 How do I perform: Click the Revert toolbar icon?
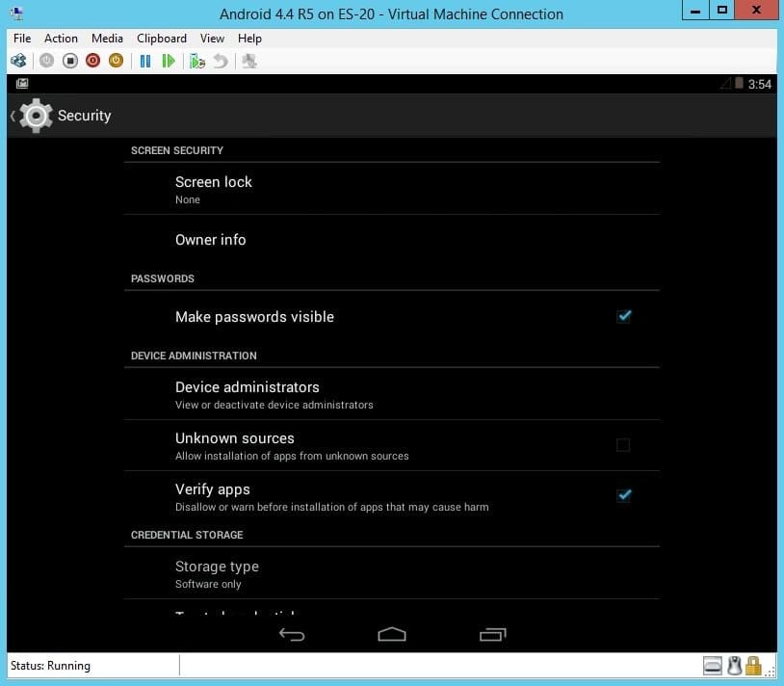coord(221,61)
